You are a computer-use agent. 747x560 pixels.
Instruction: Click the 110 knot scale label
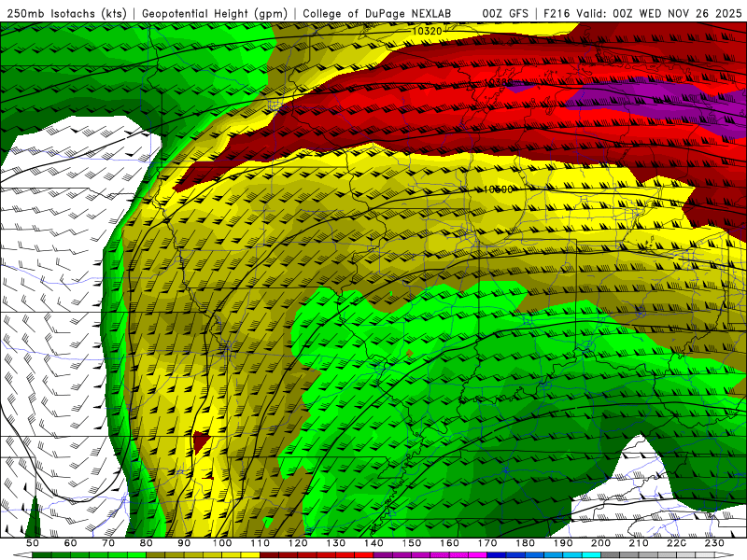261,543
